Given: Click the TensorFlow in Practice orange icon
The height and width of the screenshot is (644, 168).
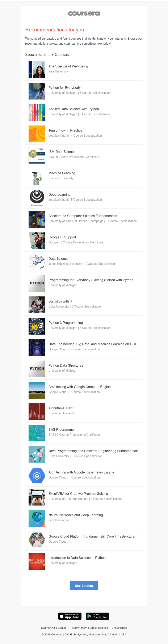Looking at the screenshot, I should (x=37, y=134).
